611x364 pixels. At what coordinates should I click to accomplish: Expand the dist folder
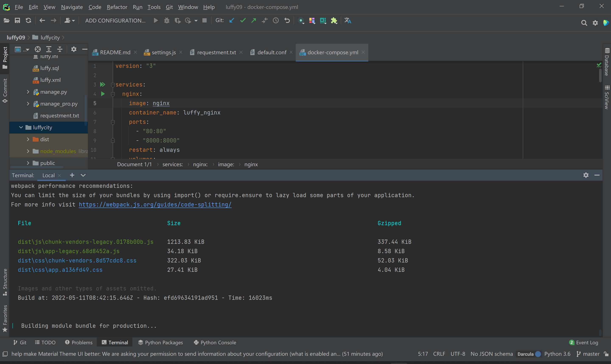(28, 139)
